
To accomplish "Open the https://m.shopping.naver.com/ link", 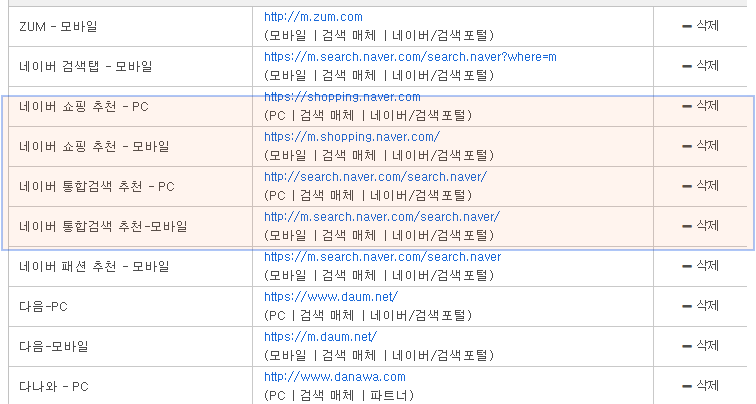I will click(x=352, y=137).
